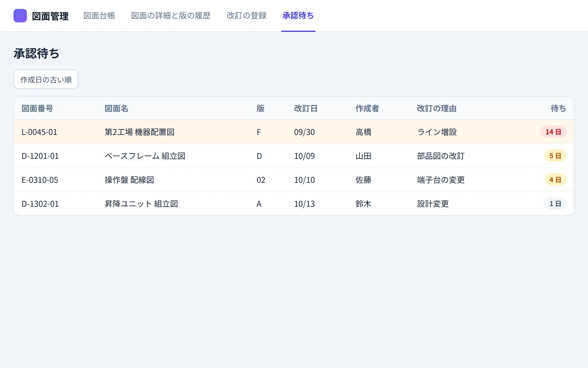Click revision date 10/13
The image size is (588, 368).
click(304, 204)
